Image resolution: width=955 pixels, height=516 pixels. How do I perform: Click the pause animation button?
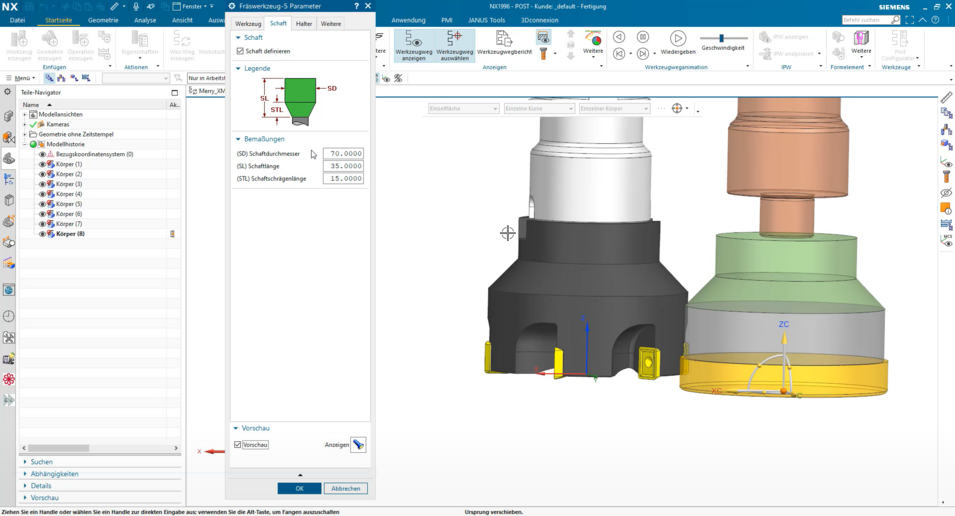(x=643, y=37)
